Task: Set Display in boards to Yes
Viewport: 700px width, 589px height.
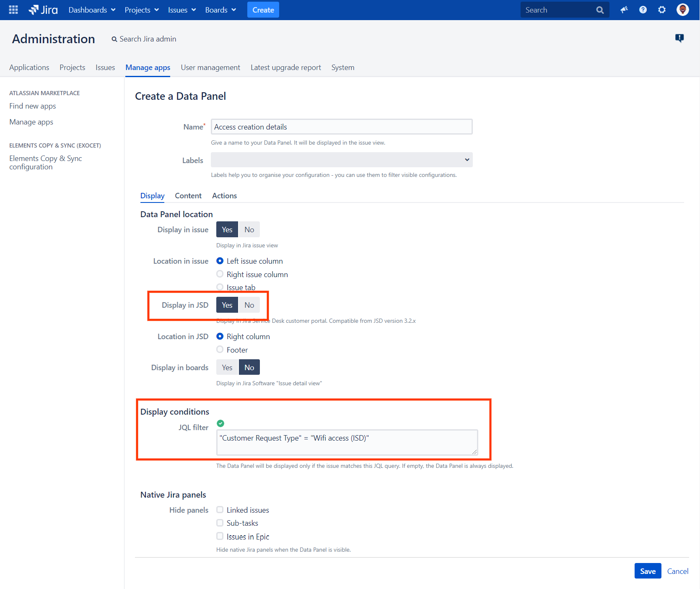Action: tap(227, 367)
